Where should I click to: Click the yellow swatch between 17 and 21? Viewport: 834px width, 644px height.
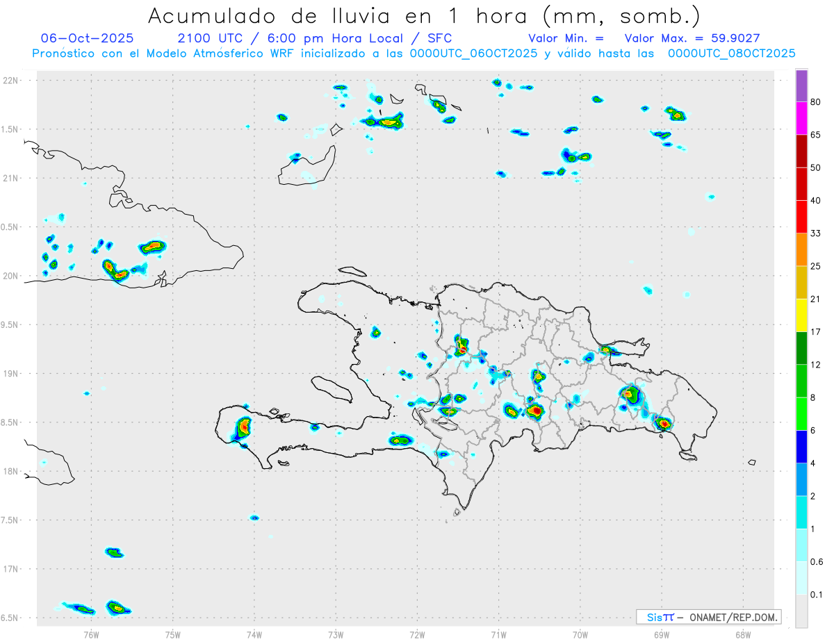(801, 315)
